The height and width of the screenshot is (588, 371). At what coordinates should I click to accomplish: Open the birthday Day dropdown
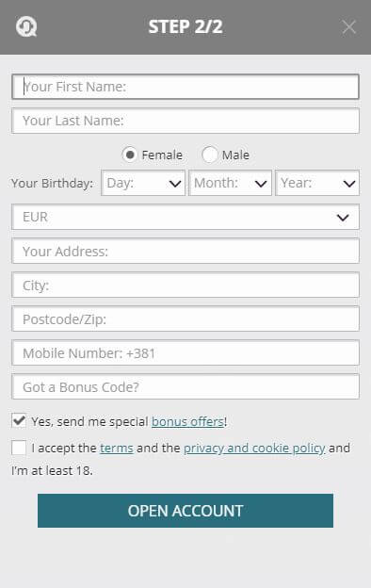pos(143,183)
